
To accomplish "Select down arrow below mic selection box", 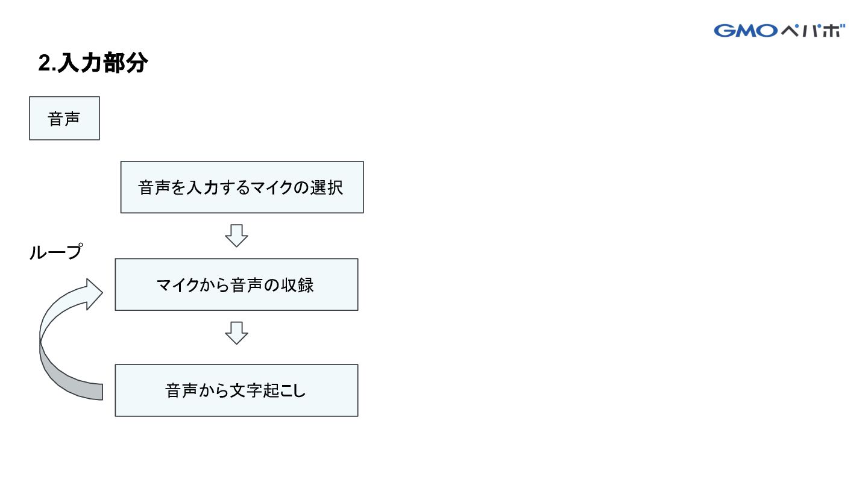I will [x=236, y=236].
